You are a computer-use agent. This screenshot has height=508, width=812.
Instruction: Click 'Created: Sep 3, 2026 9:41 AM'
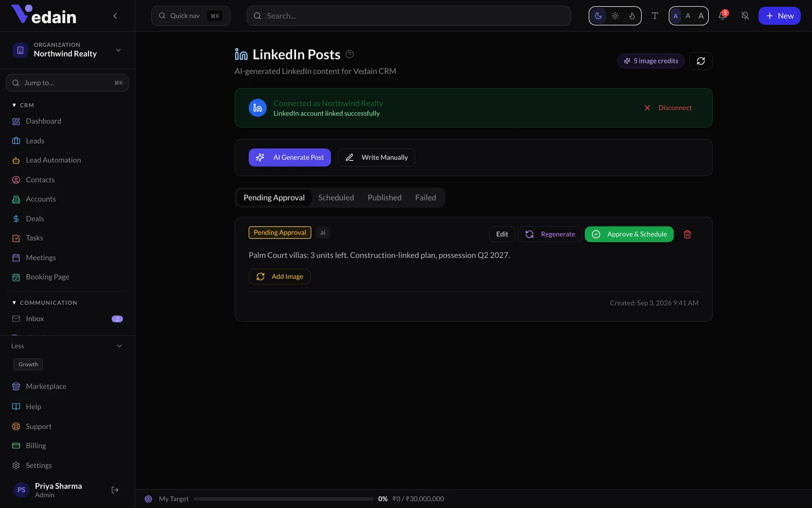(x=654, y=303)
